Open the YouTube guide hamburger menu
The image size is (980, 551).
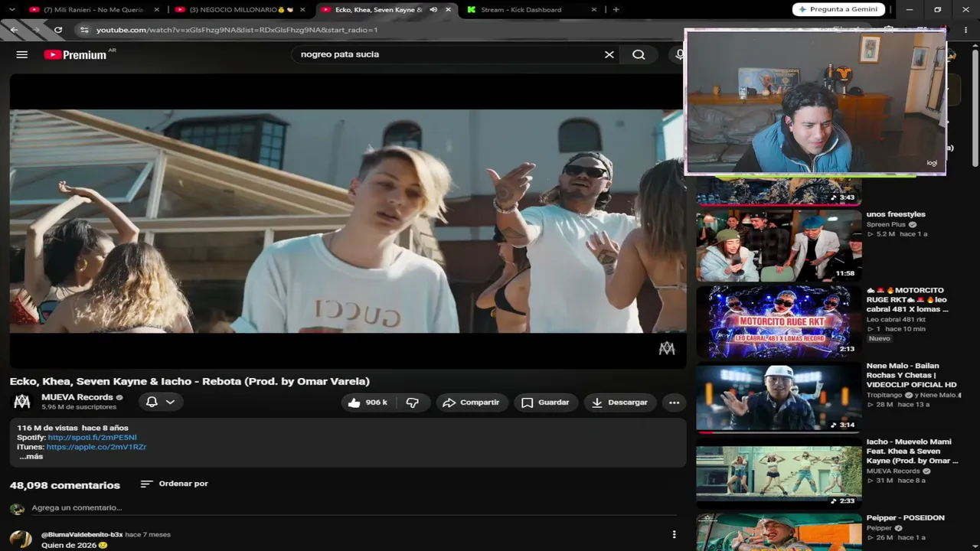click(x=22, y=54)
